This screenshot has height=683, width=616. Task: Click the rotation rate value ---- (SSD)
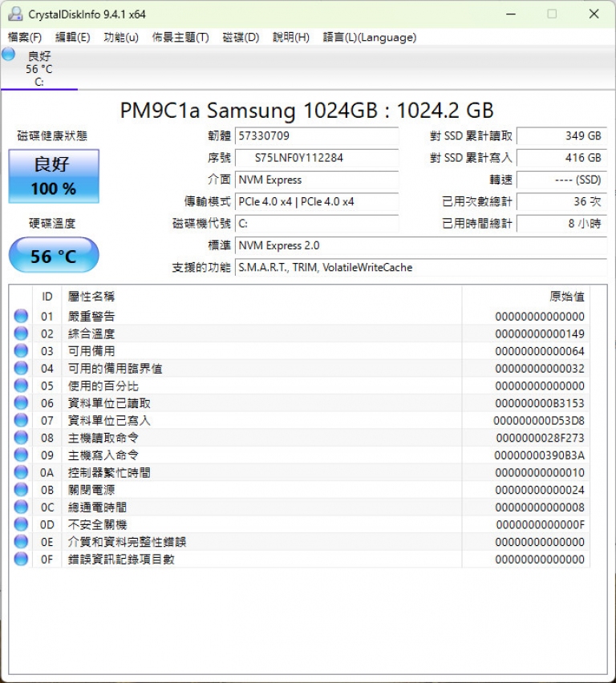[x=561, y=180]
